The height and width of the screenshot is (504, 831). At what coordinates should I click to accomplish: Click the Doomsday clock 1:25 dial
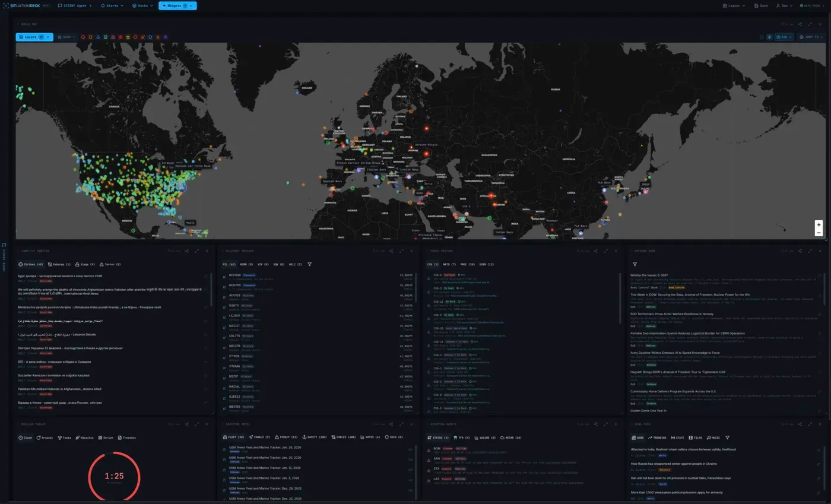tap(114, 476)
